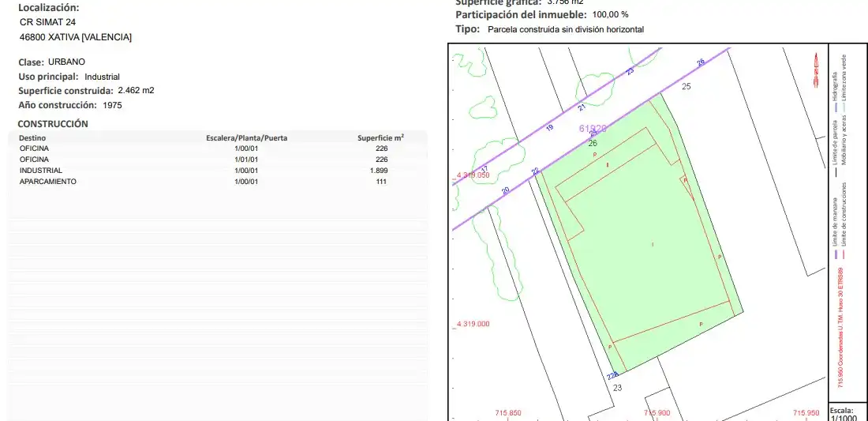Click the '1/1000' scale value

coord(843,418)
